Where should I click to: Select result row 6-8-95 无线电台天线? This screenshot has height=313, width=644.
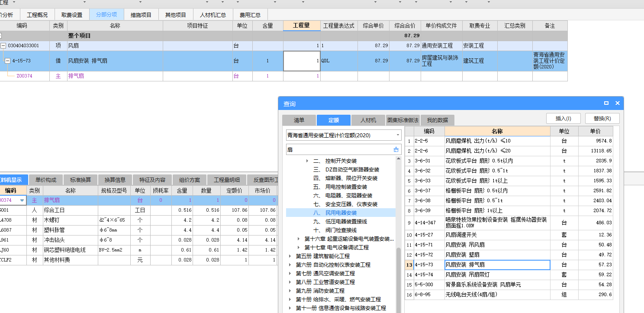tap(509, 294)
